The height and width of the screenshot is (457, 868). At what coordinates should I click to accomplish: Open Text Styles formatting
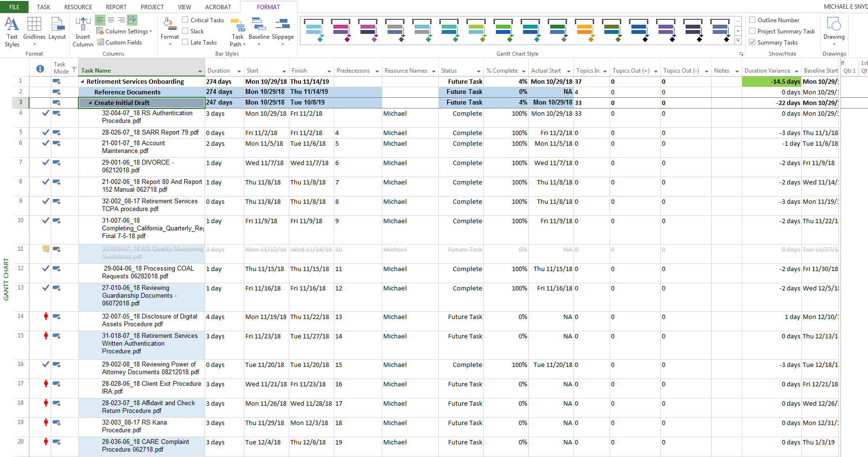12,31
